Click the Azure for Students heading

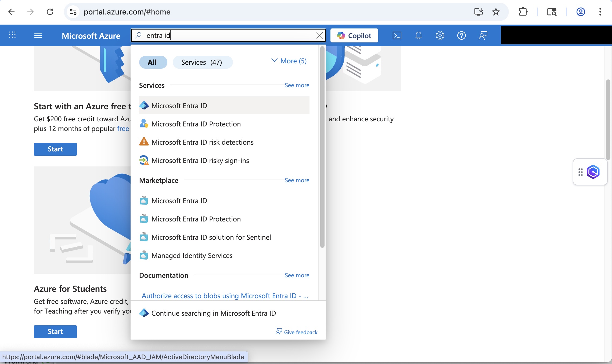click(70, 289)
